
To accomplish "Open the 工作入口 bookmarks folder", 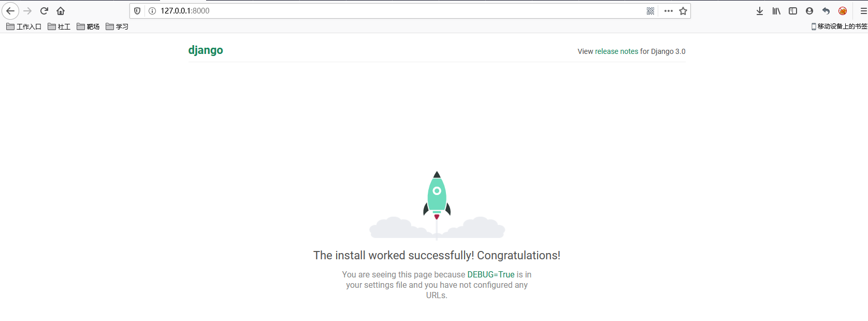I will click(x=24, y=26).
